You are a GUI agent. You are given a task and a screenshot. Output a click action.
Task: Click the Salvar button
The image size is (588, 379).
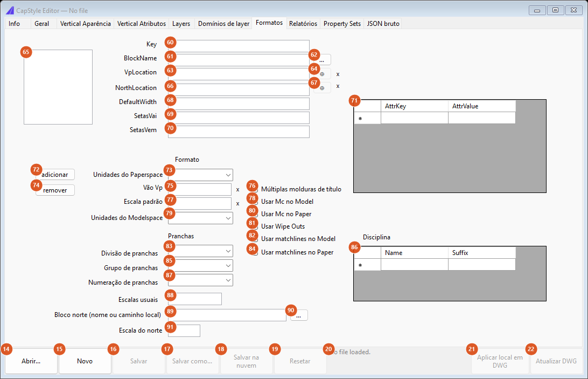139,361
